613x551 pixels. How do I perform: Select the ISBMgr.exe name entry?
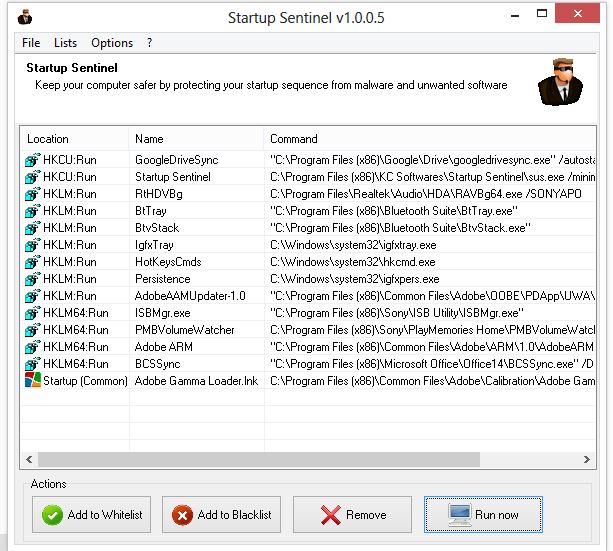pyautogui.click(x=163, y=313)
